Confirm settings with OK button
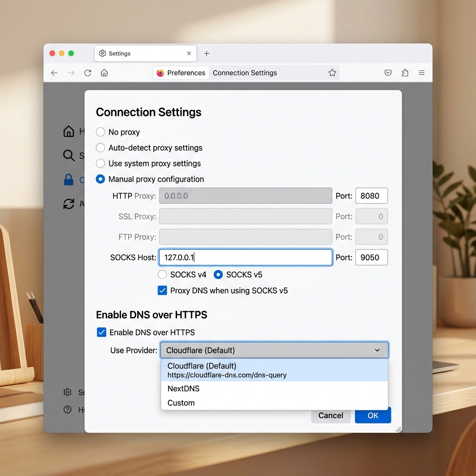 pos(373,416)
